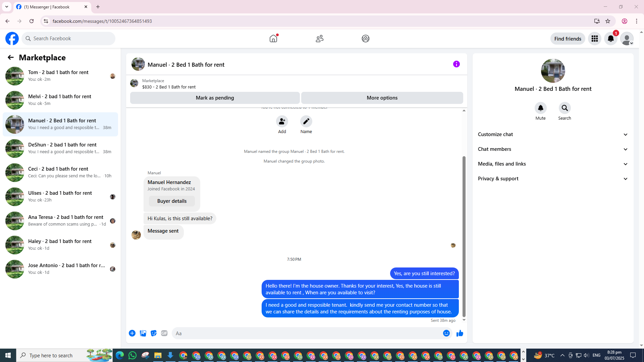Image resolution: width=644 pixels, height=362 pixels.
Task: Mute this conversation with bell toggle
Action: (x=540, y=108)
